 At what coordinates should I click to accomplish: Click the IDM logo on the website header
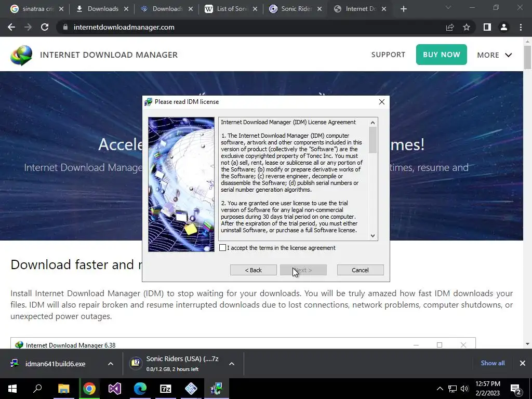(21, 55)
